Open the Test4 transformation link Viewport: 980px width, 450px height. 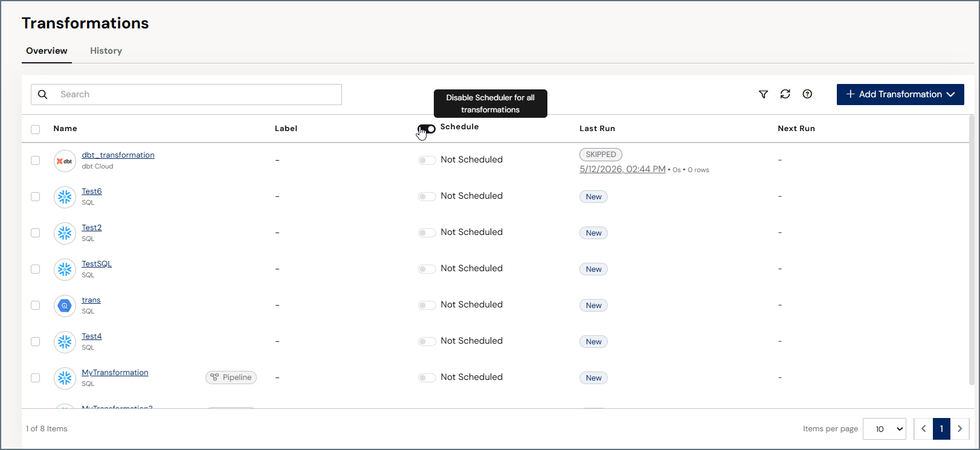(x=92, y=336)
